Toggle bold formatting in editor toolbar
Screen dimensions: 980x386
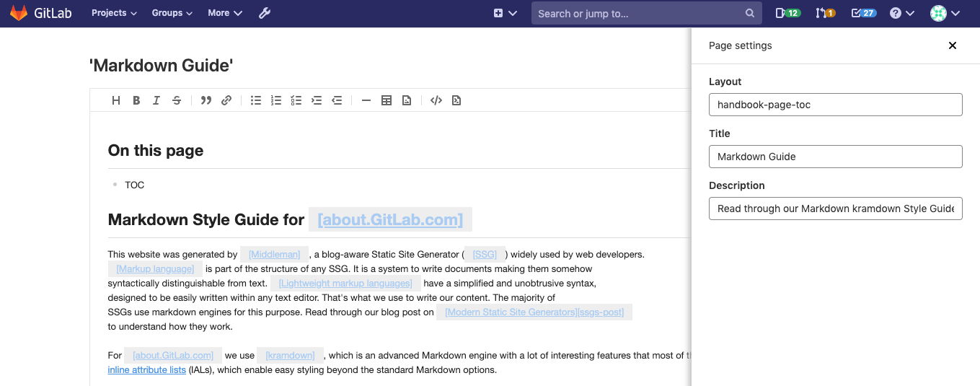[136, 101]
